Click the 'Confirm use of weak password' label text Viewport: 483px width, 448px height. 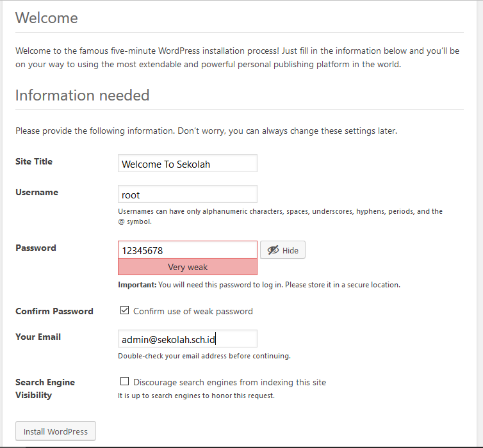coord(193,311)
